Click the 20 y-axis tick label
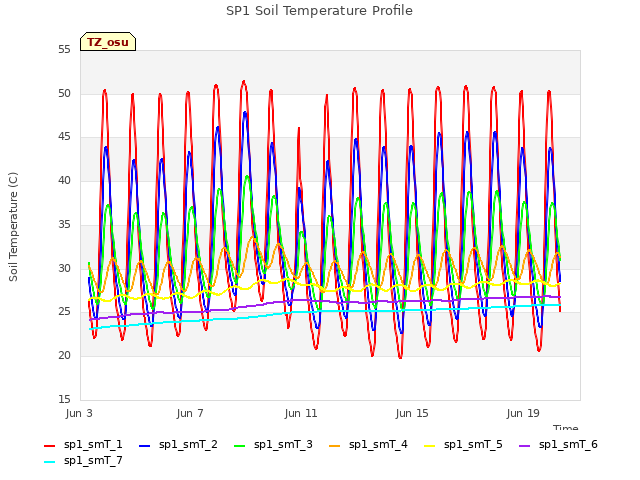 click(x=64, y=356)
